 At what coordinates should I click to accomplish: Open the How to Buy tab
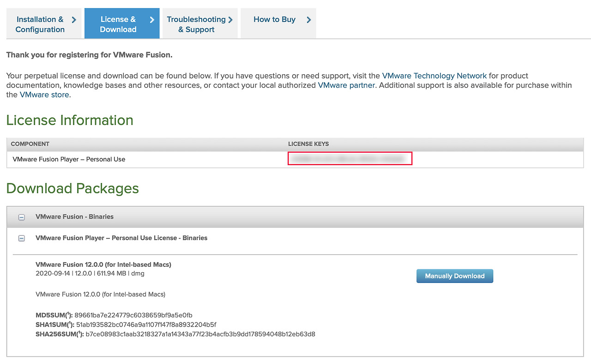tap(278, 24)
